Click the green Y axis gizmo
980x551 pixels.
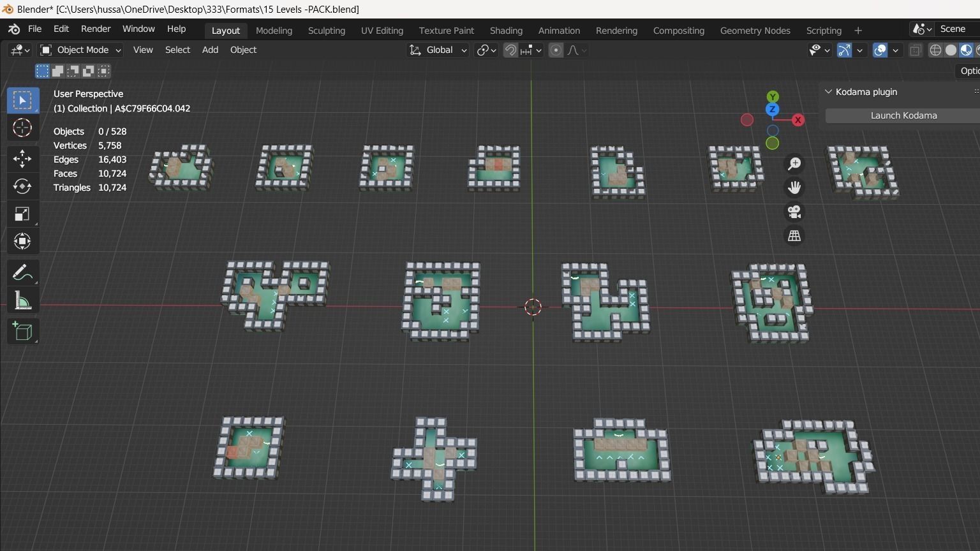pyautogui.click(x=773, y=96)
